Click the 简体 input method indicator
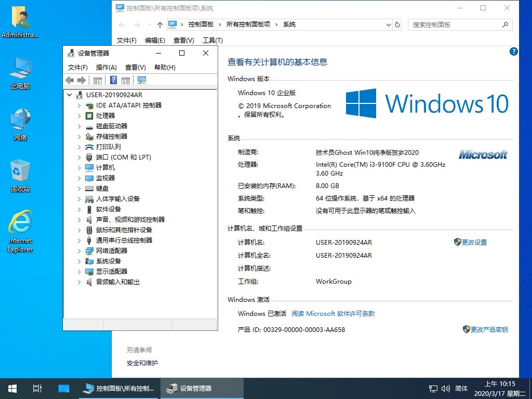Image resolution: width=532 pixels, height=399 pixels. 461,389
